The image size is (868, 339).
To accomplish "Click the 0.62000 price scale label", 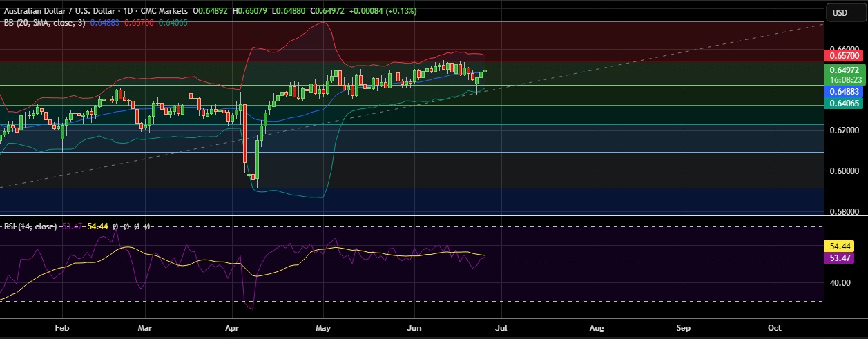I will pos(844,130).
